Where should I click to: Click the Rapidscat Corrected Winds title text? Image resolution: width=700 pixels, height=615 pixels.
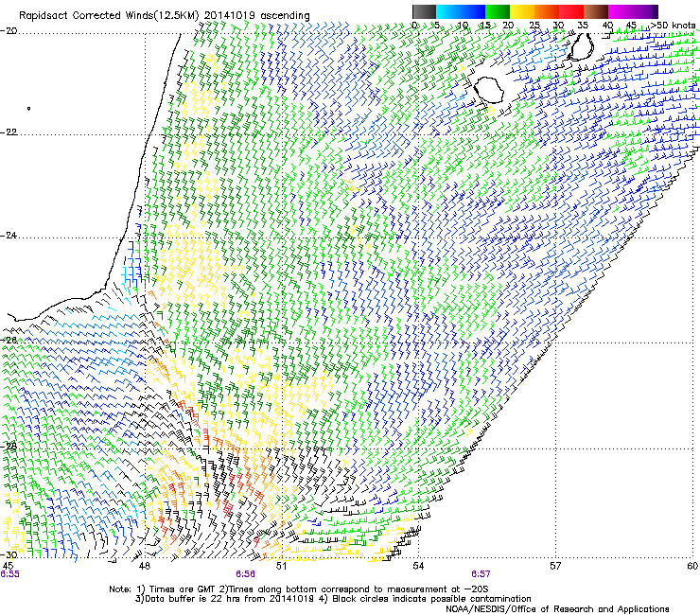165,16
